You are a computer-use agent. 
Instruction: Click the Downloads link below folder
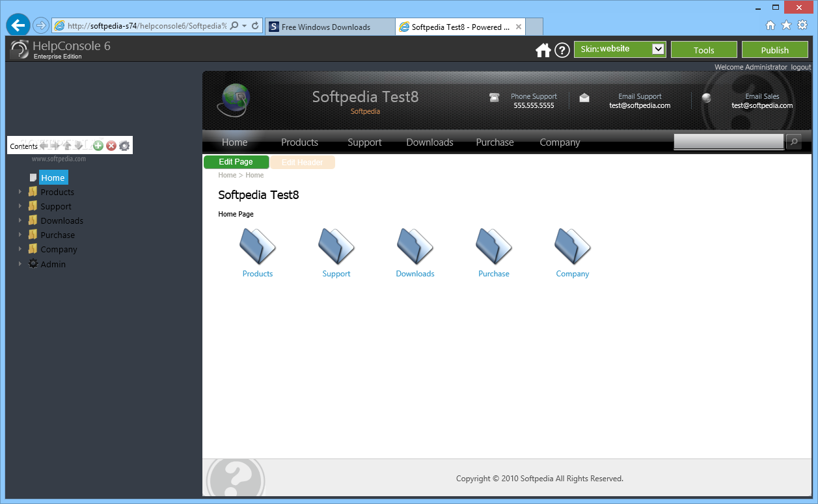point(415,274)
